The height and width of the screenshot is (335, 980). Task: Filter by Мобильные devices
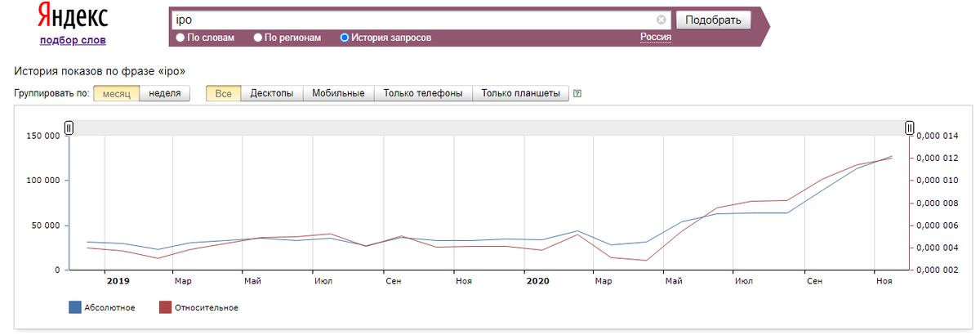pos(338,94)
